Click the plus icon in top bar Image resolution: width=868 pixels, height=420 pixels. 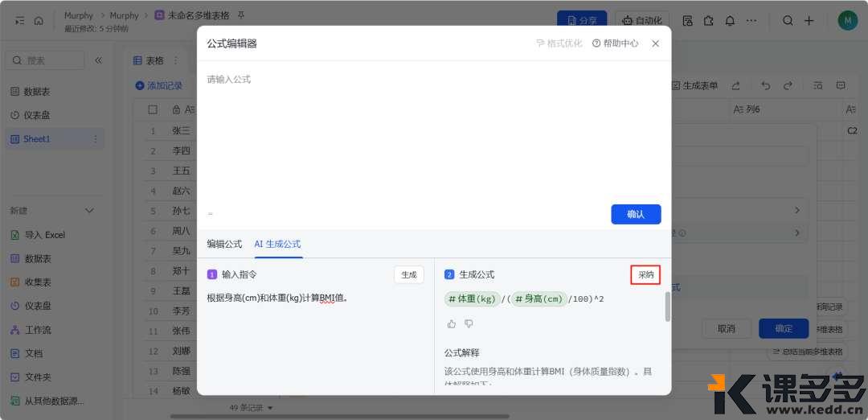pos(809,20)
